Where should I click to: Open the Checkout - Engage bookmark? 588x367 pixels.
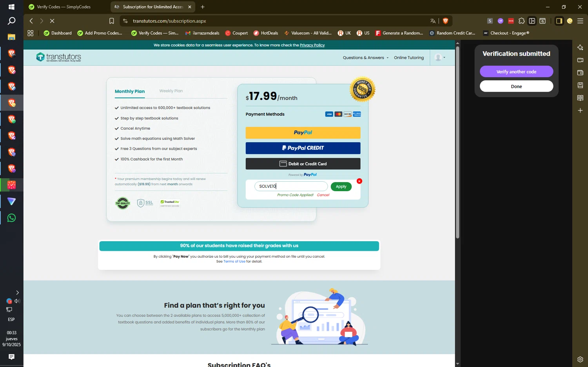(506, 33)
